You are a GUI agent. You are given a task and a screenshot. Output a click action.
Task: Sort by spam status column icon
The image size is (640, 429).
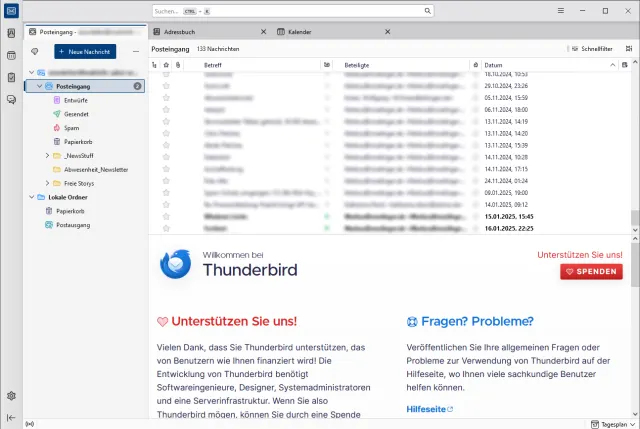tap(476, 65)
